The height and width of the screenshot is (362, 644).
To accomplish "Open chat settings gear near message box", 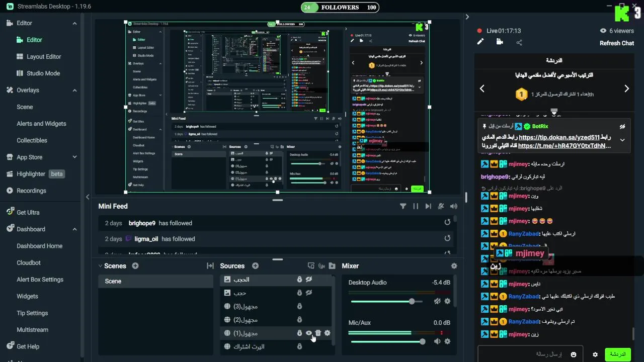I will (595, 354).
